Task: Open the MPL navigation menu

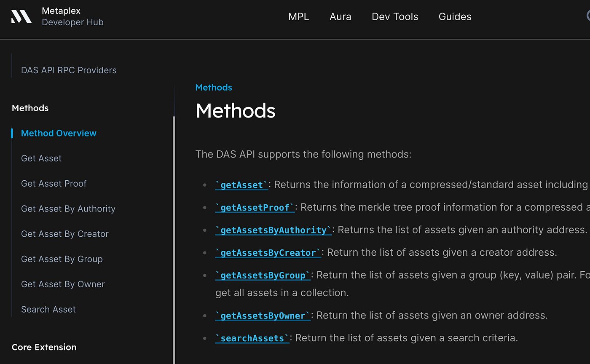Action: [x=299, y=17]
